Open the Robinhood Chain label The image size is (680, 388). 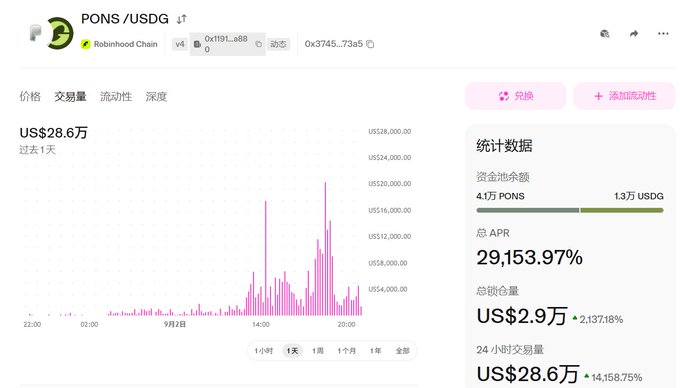125,44
